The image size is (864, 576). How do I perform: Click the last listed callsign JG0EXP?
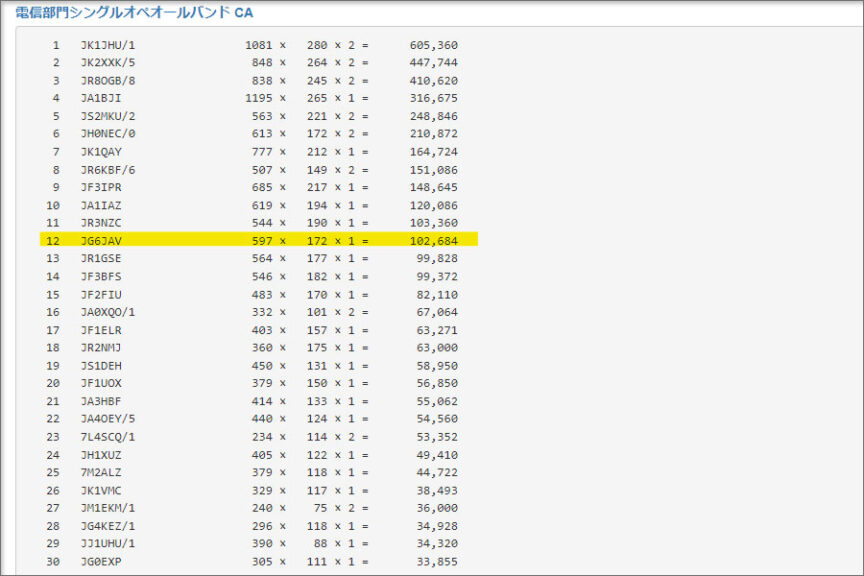click(100, 561)
